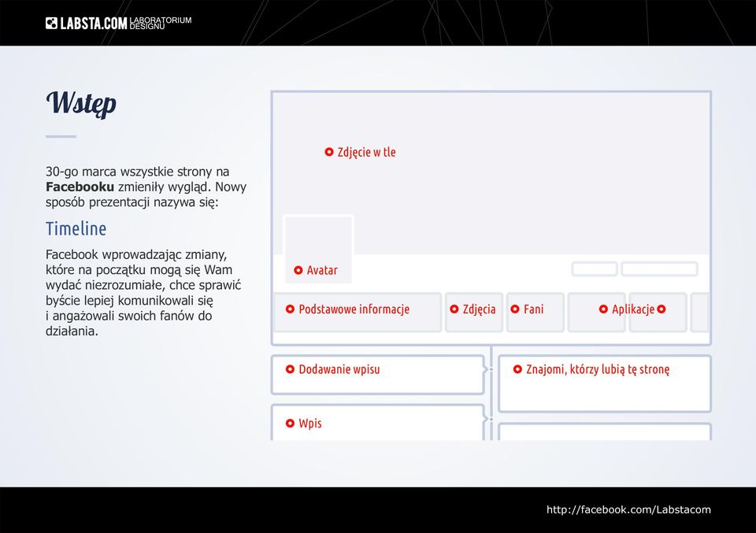Click the red marker before Zdjęcia
The height and width of the screenshot is (533, 756).
click(x=454, y=309)
